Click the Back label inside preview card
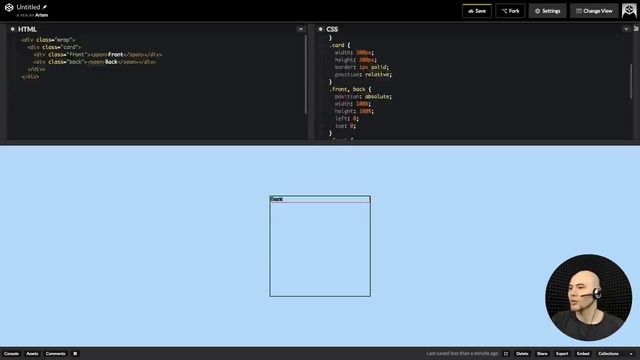Image resolution: width=640 pixels, height=360 pixels. pos(276,199)
